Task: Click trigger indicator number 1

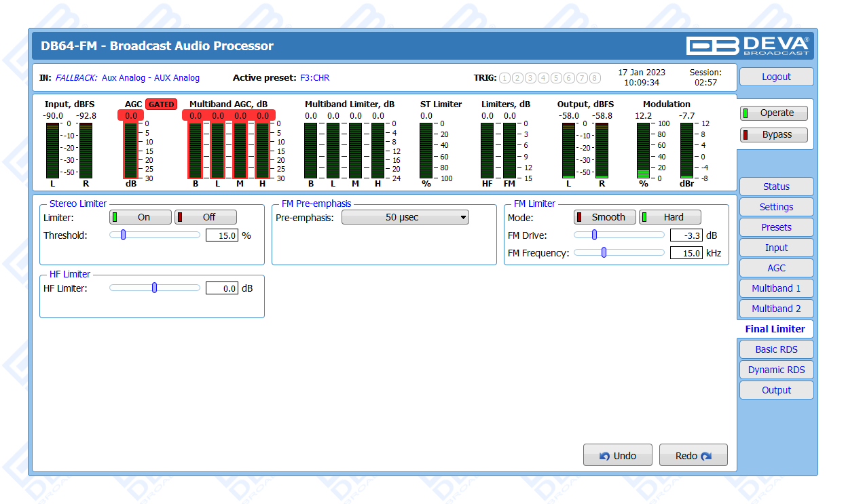Action: click(x=504, y=78)
